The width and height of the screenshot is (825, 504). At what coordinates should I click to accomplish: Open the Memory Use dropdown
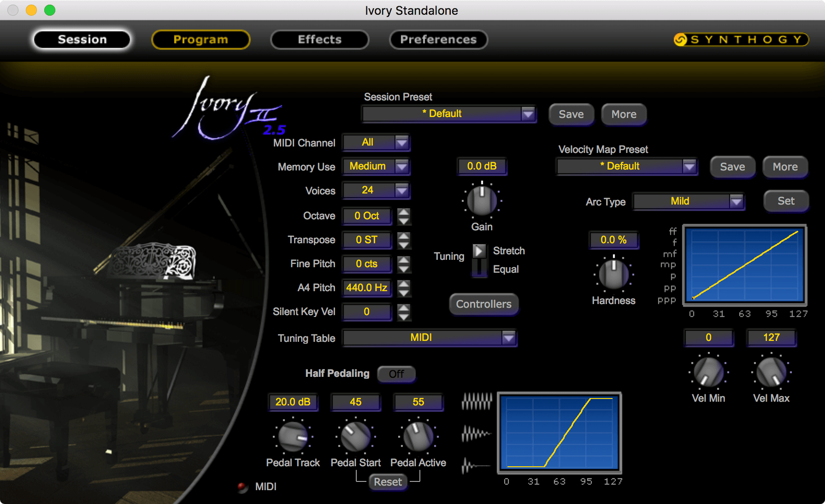click(376, 166)
